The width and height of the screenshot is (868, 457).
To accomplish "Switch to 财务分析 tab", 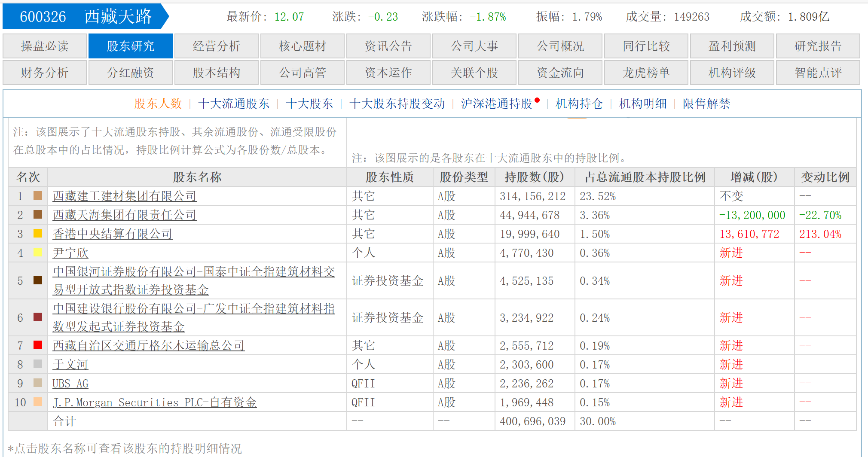I will point(45,73).
